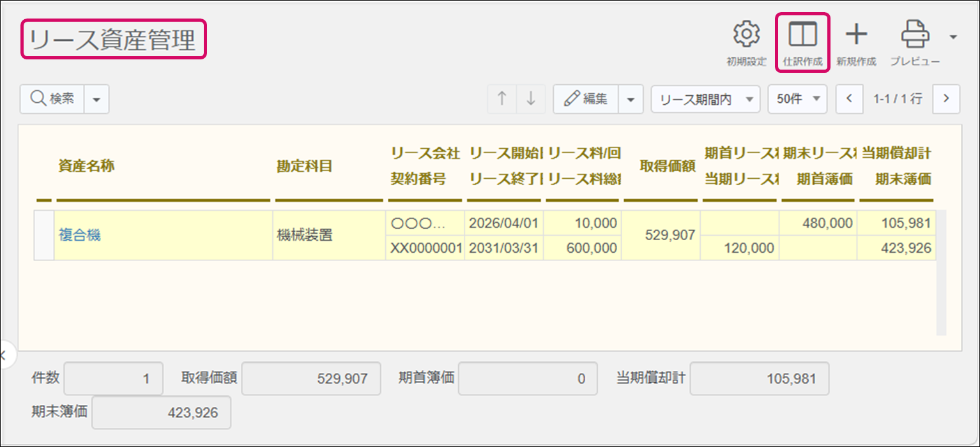Open the 複合機 asset link

pyautogui.click(x=80, y=235)
